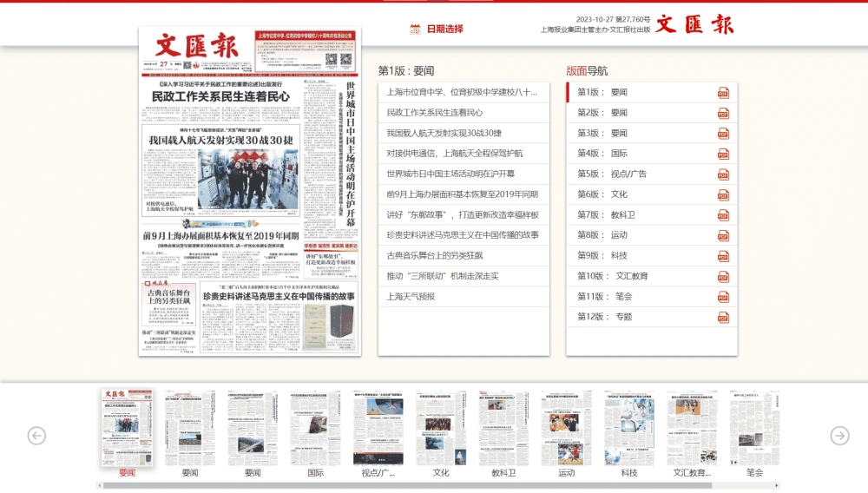The width and height of the screenshot is (868, 493).
Task: Download PDF for 第10版 文汇教育
Action: click(x=723, y=277)
